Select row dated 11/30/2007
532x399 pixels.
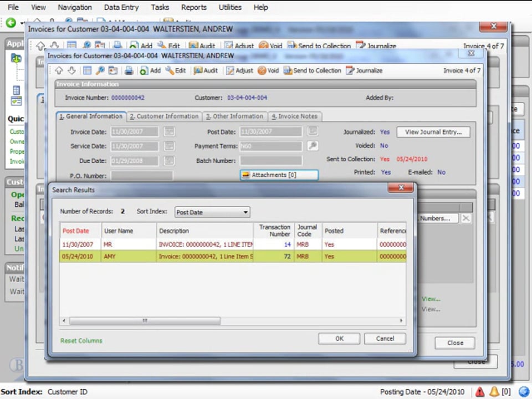pos(233,244)
